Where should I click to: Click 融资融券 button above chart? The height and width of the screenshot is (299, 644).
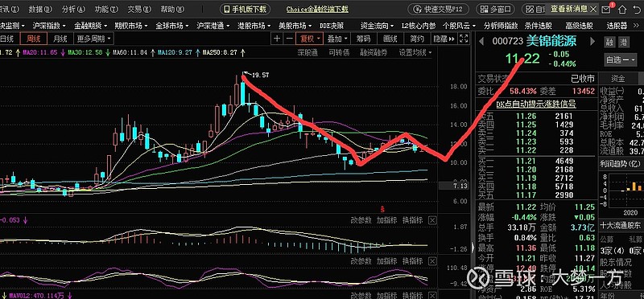click(374, 52)
